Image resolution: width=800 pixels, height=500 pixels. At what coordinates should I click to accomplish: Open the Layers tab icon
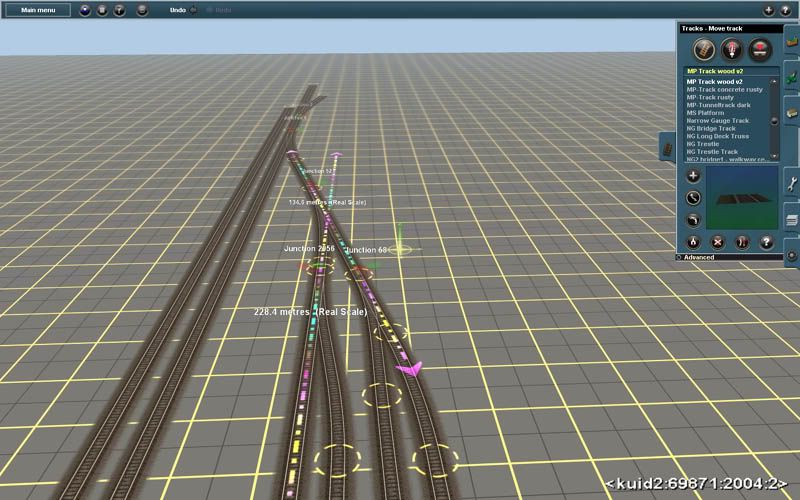point(792,219)
